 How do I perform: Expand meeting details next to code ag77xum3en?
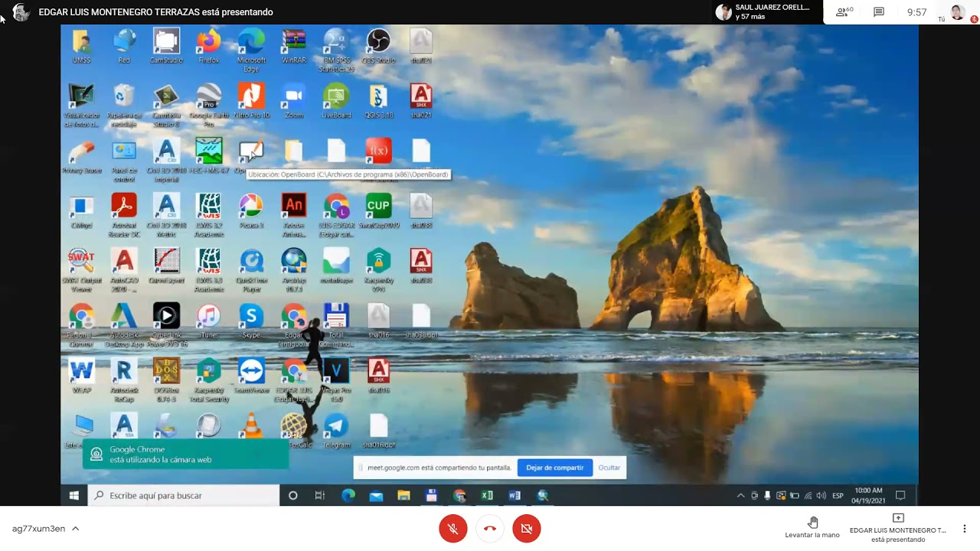click(75, 528)
